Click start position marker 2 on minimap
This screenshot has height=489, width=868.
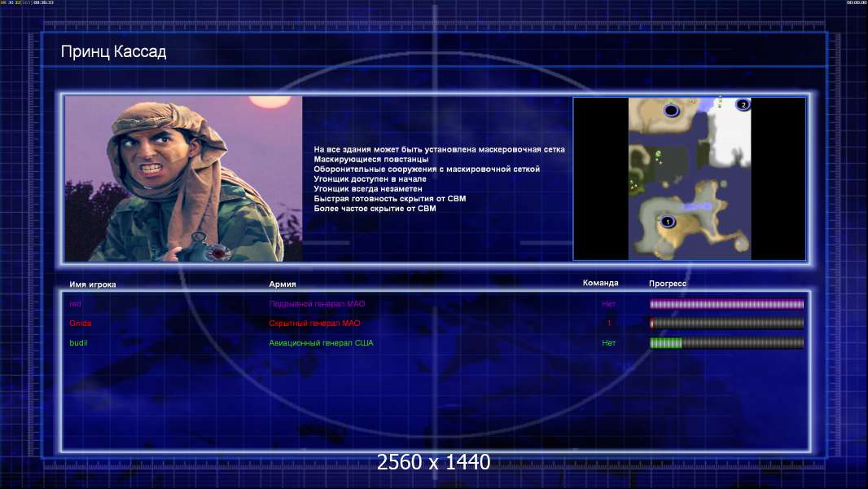(x=743, y=104)
